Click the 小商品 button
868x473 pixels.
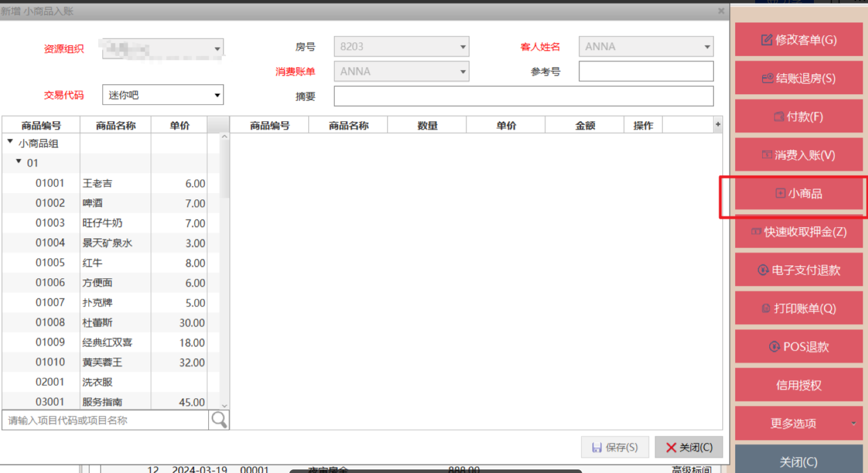click(x=799, y=194)
